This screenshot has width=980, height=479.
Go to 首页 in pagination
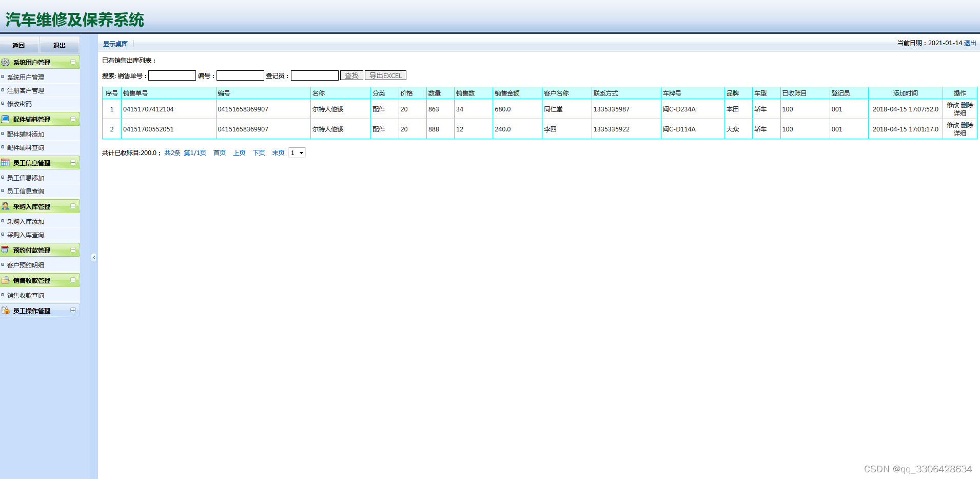click(x=220, y=153)
